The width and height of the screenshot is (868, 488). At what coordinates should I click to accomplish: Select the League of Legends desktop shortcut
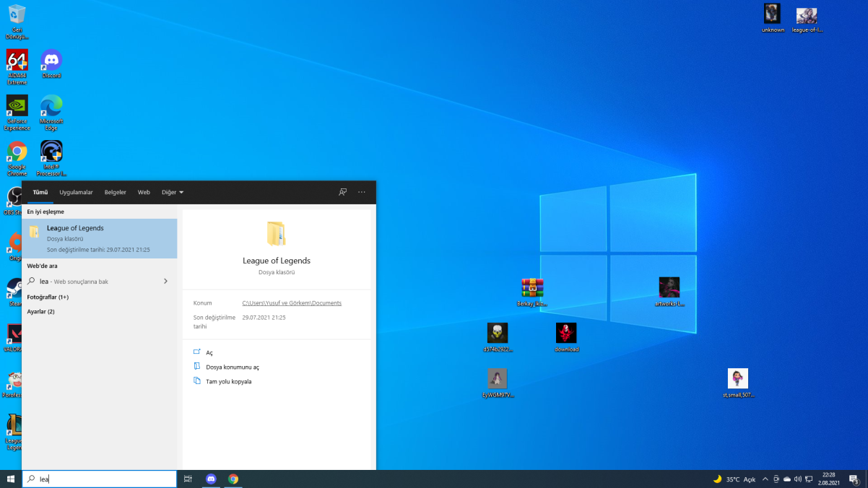pyautogui.click(x=14, y=432)
